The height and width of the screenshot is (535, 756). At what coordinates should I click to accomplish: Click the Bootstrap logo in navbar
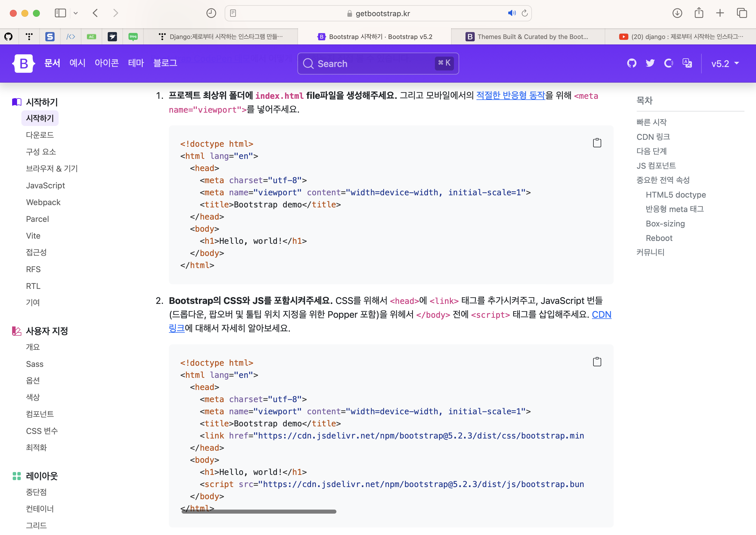pos(23,63)
